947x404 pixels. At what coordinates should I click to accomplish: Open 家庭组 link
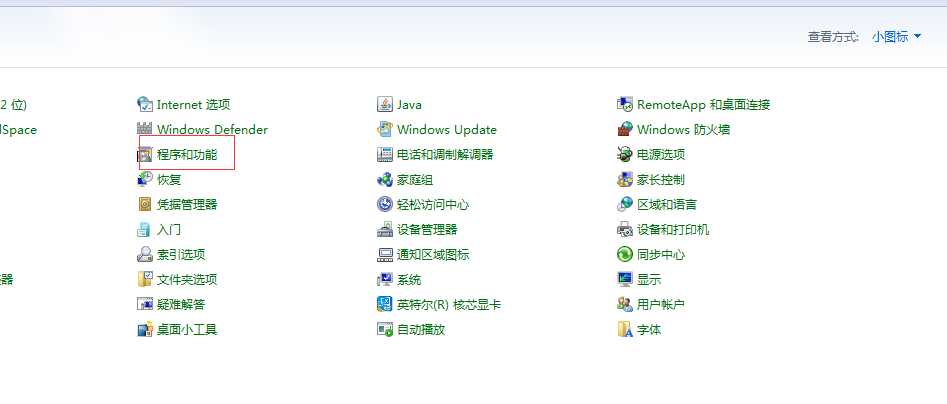(x=415, y=179)
